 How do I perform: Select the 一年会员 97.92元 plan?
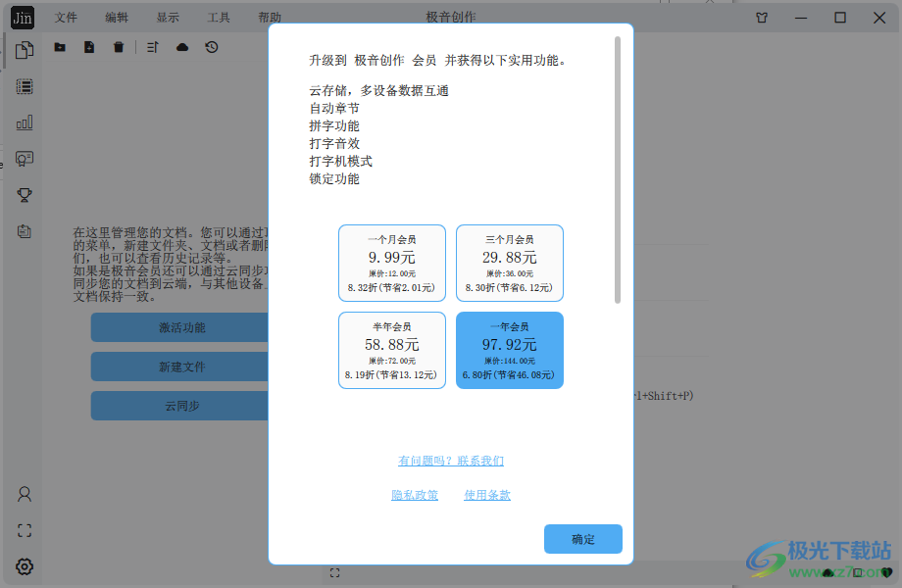click(x=510, y=351)
